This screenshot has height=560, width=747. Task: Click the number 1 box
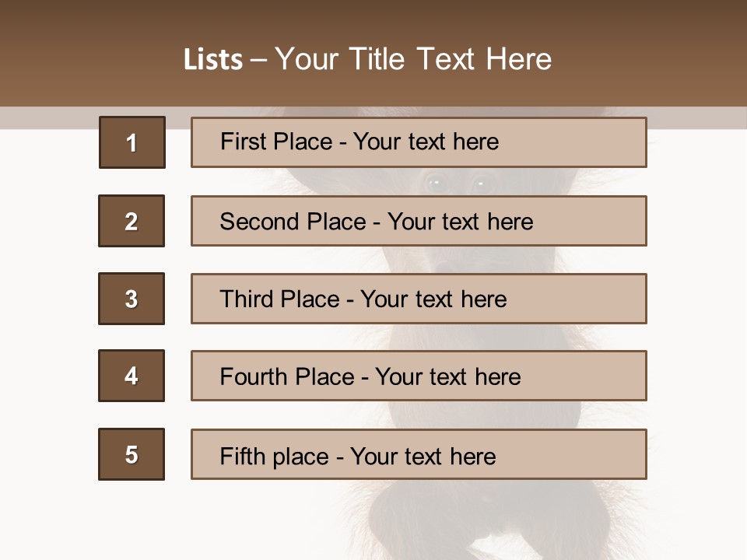132,142
